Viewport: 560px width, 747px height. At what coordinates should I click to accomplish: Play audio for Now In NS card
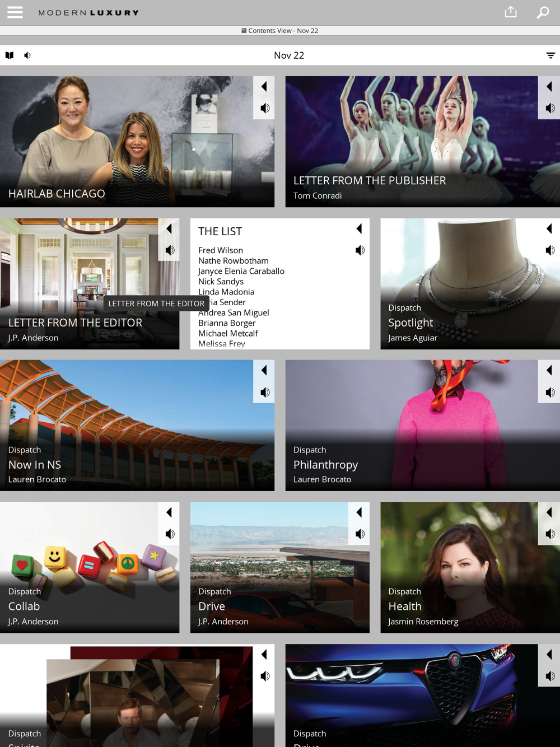tap(265, 393)
